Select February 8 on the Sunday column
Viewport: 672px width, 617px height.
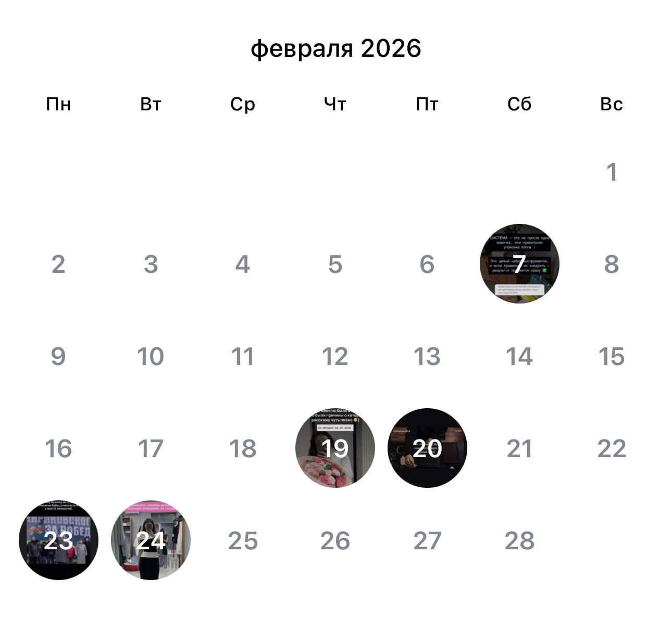click(612, 265)
